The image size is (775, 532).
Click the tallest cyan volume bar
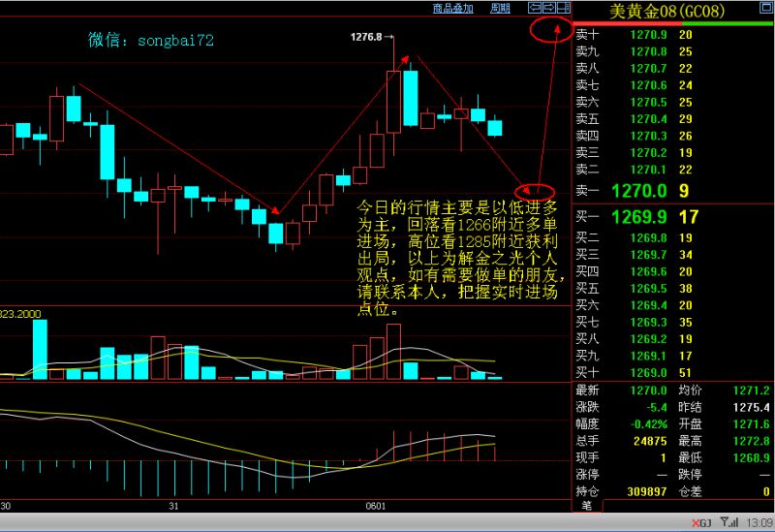point(40,350)
